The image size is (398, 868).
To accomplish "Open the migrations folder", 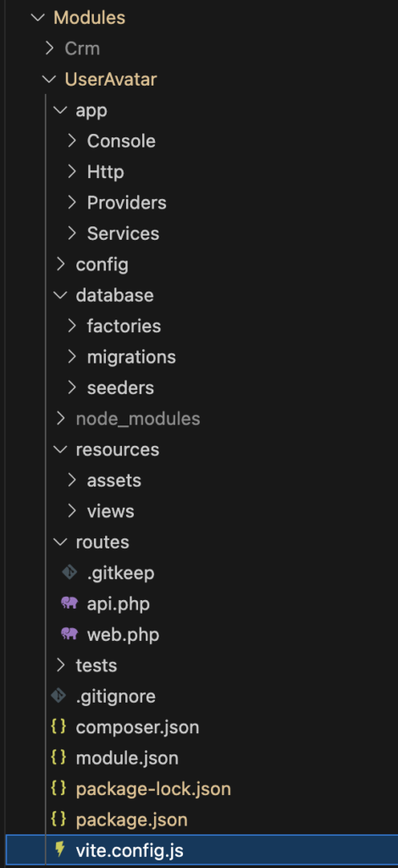I will tap(131, 357).
